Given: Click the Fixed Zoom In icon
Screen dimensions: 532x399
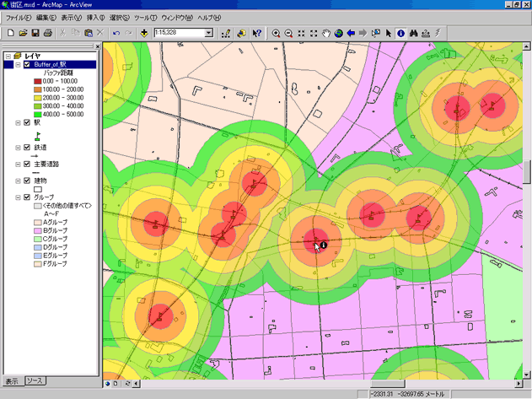Looking at the screenshot, I should point(301,33).
